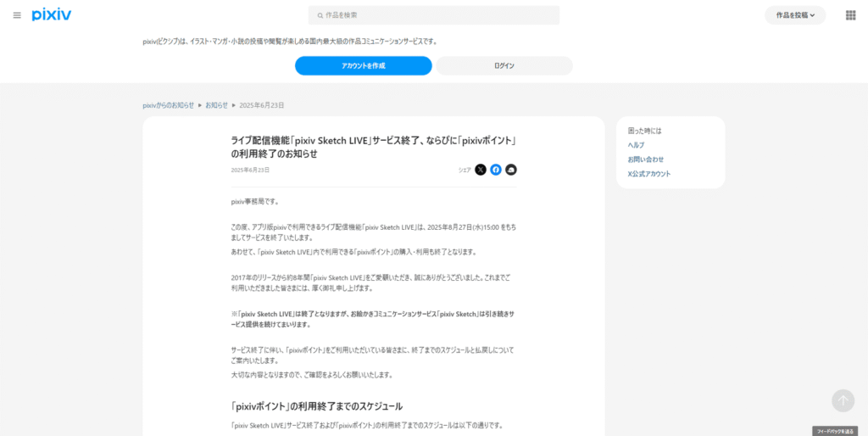Click the ログイン button
Viewport: 868px width, 436px height.
(504, 66)
